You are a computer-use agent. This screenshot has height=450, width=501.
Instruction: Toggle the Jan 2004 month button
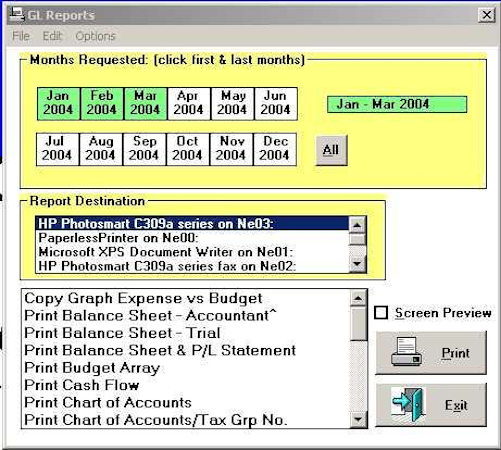[x=59, y=104]
